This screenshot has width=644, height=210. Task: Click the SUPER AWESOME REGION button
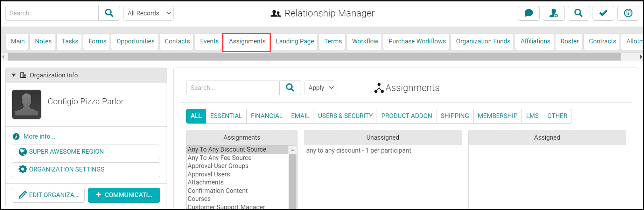pos(86,152)
